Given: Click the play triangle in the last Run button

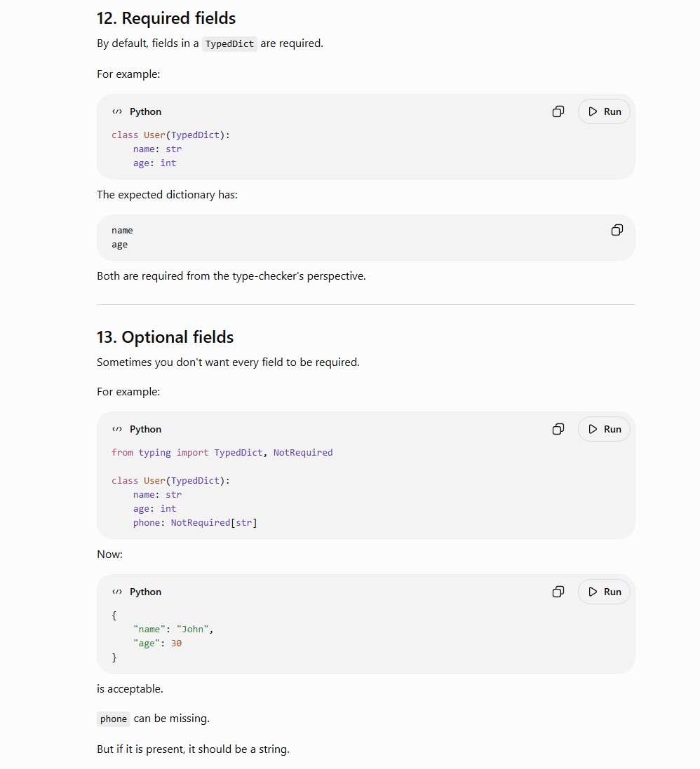Looking at the screenshot, I should (x=593, y=592).
